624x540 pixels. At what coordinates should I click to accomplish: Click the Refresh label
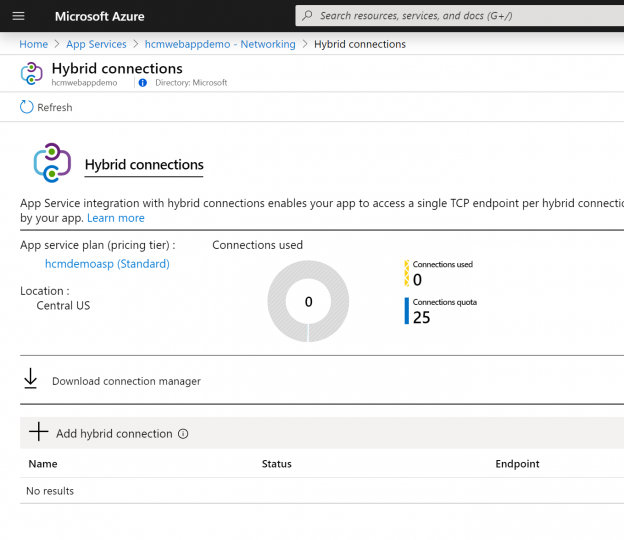pyautogui.click(x=55, y=107)
